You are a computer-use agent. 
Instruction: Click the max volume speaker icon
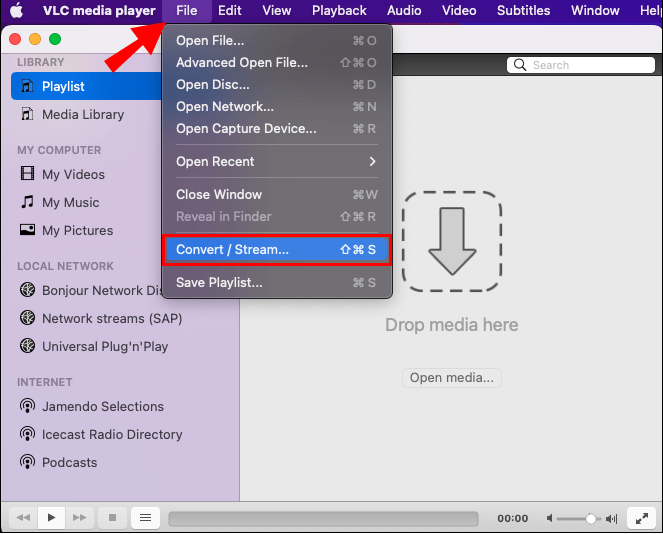[612, 518]
